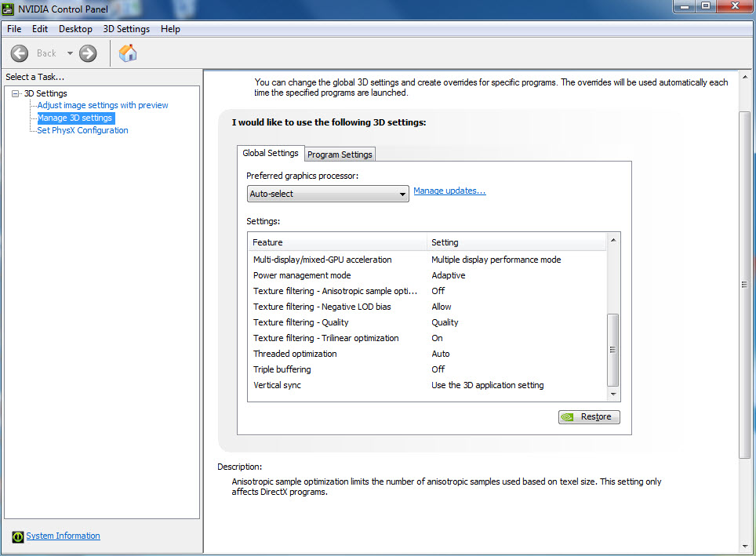This screenshot has width=756, height=556.
Task: Open the Edit menu
Action: pyautogui.click(x=40, y=29)
